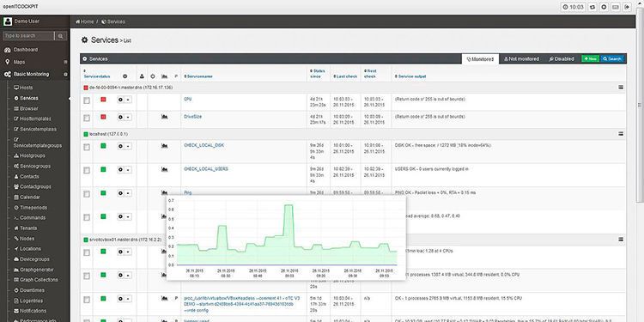
Task: Open graph icon for DriveSize service
Action: (164, 117)
